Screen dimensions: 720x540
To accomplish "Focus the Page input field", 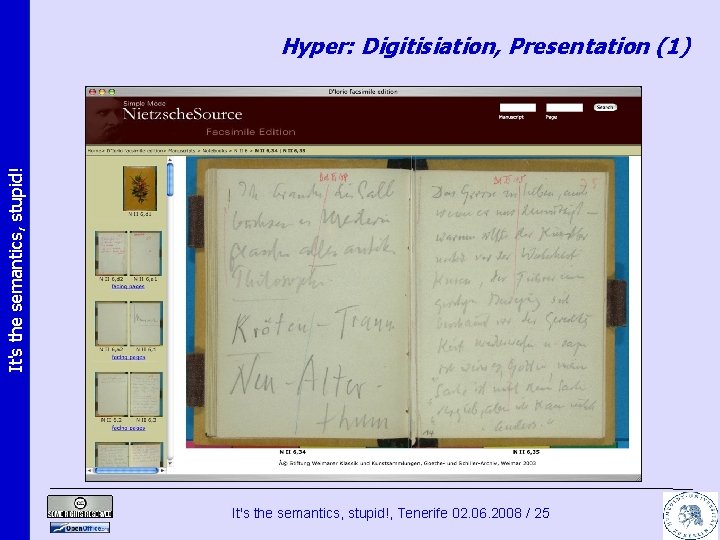I will click(x=564, y=107).
